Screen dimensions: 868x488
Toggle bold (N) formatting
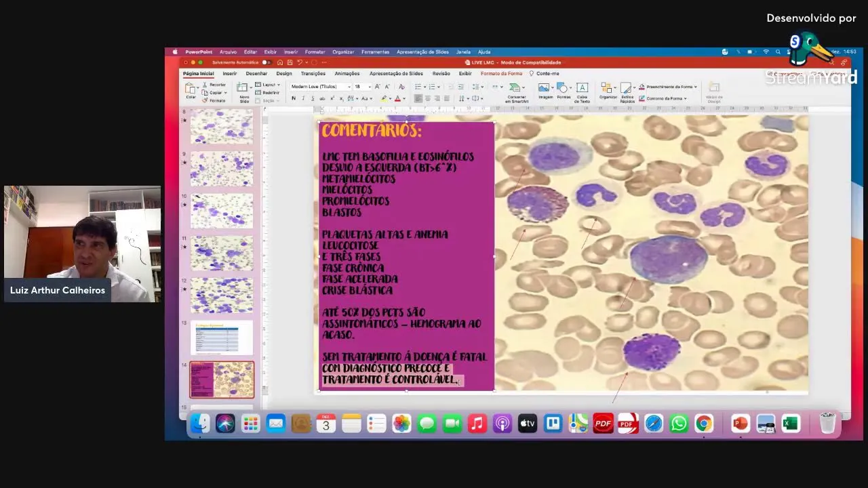294,98
